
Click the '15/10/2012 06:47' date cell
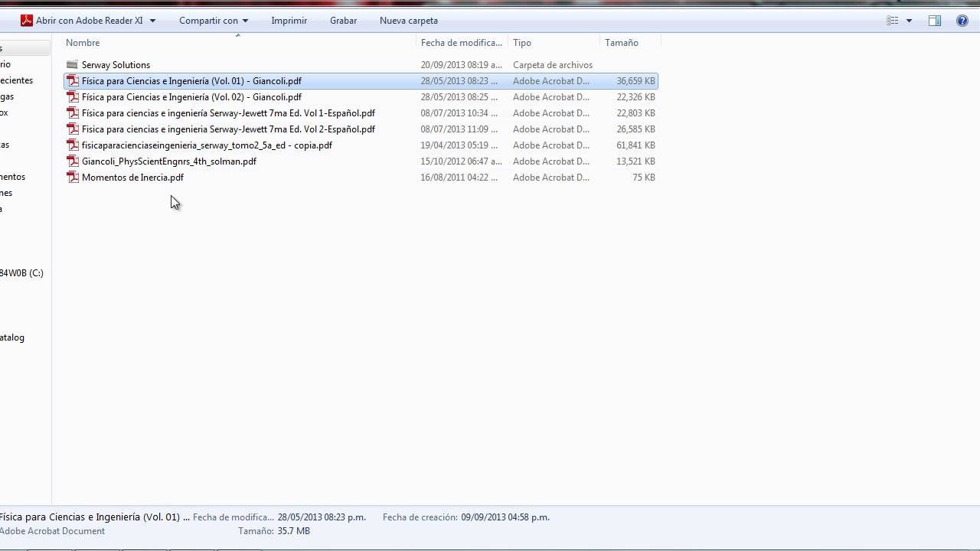pyautogui.click(x=462, y=161)
